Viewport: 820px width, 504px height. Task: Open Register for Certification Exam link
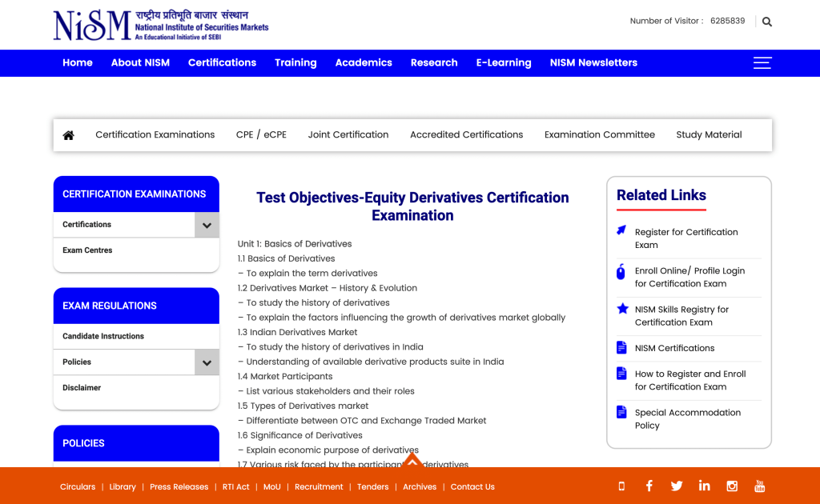point(686,238)
